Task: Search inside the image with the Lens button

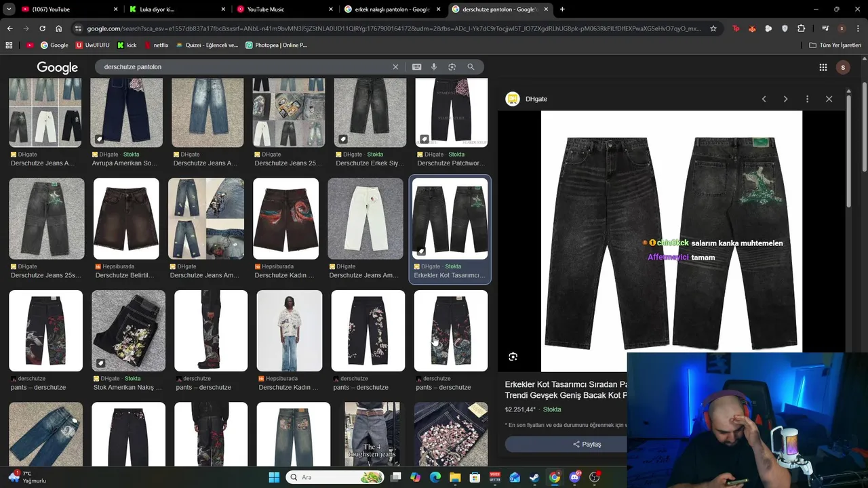Action: (513, 357)
